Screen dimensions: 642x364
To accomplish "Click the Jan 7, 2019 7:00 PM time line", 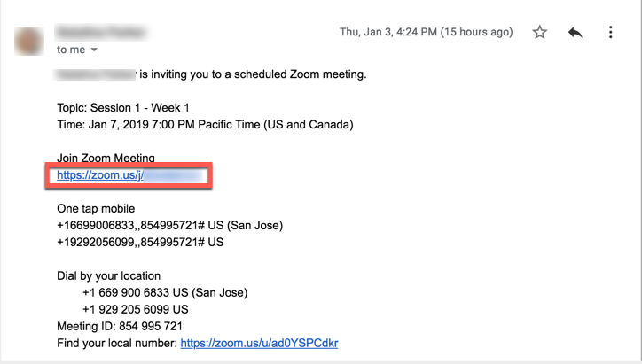I will click(x=204, y=125).
